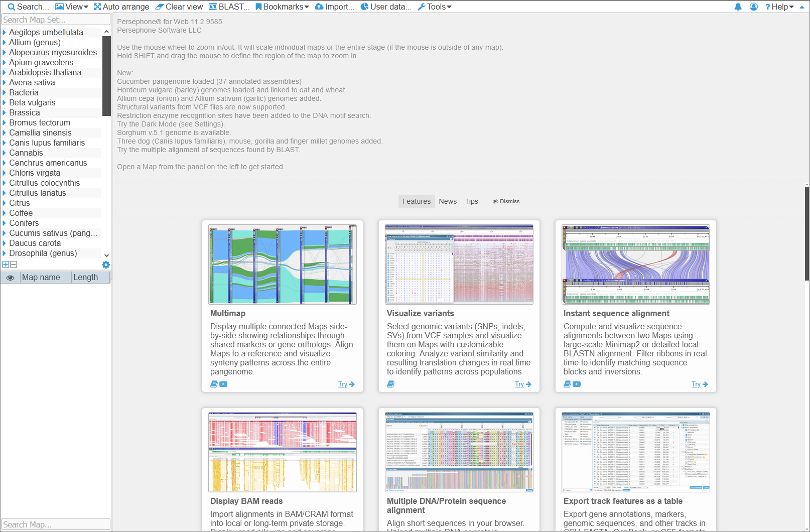Open map set settings gear
Screen dimensions: 810x532
pos(106,264)
